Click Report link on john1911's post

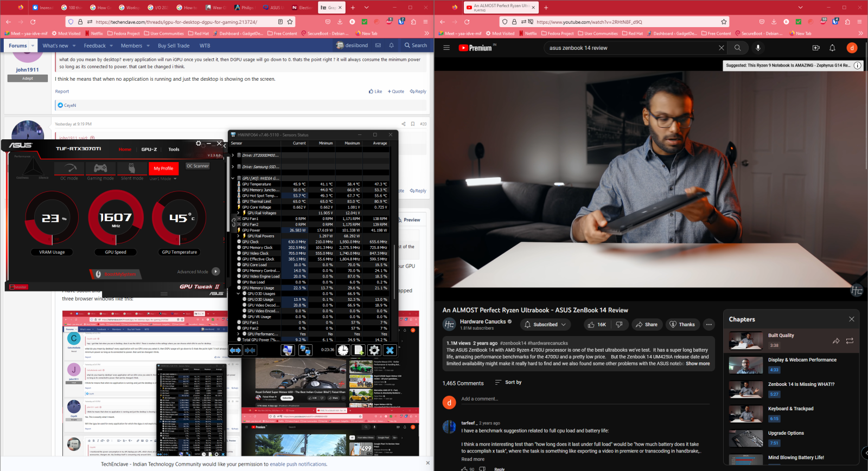tap(62, 92)
